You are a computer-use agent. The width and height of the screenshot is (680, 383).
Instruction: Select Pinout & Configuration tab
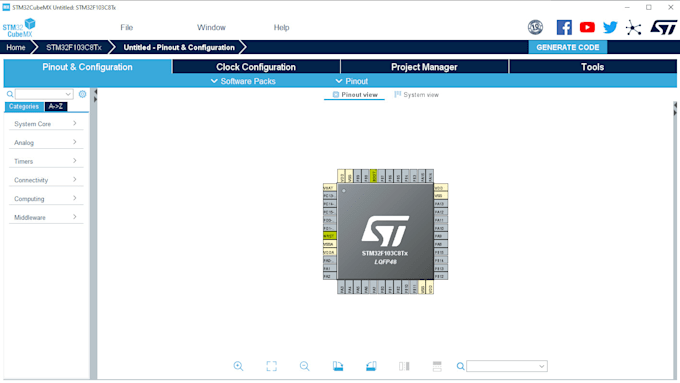click(x=88, y=67)
